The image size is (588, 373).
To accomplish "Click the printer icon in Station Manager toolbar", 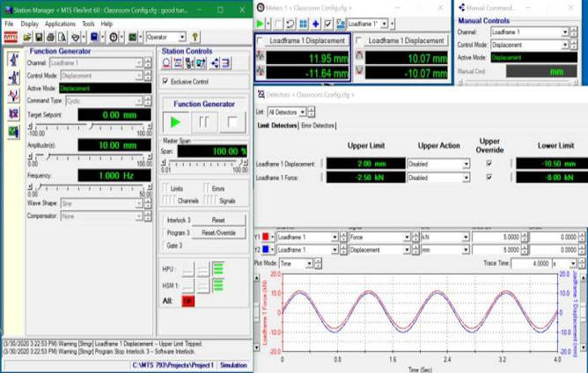I will point(51,38).
